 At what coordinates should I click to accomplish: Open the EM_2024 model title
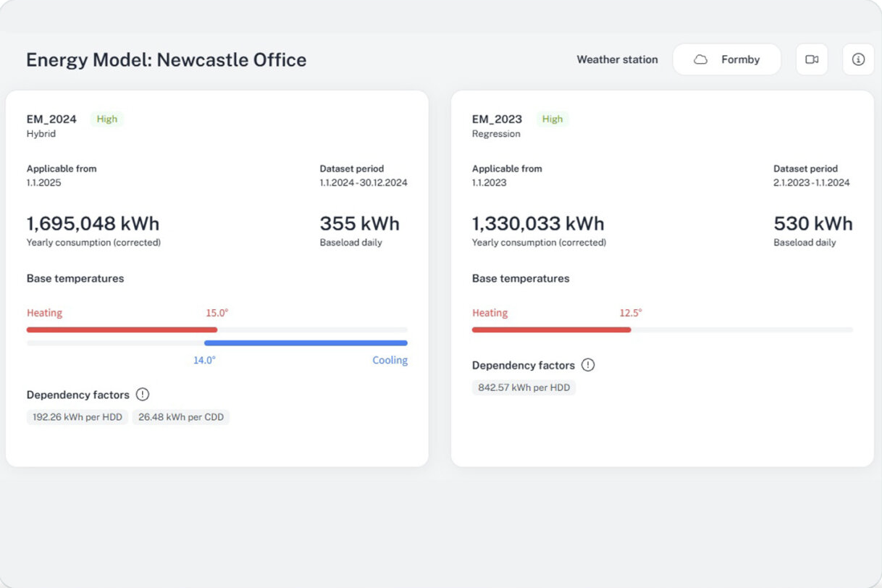tap(51, 119)
